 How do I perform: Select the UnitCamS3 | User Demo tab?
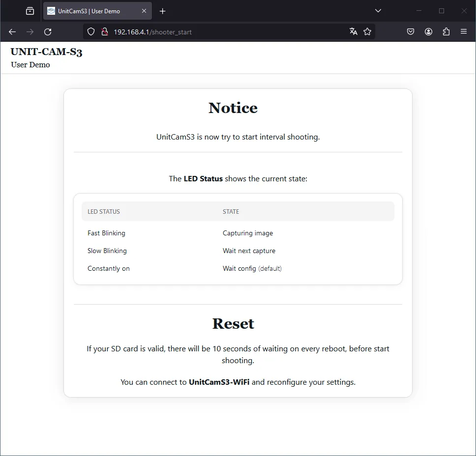[91, 11]
